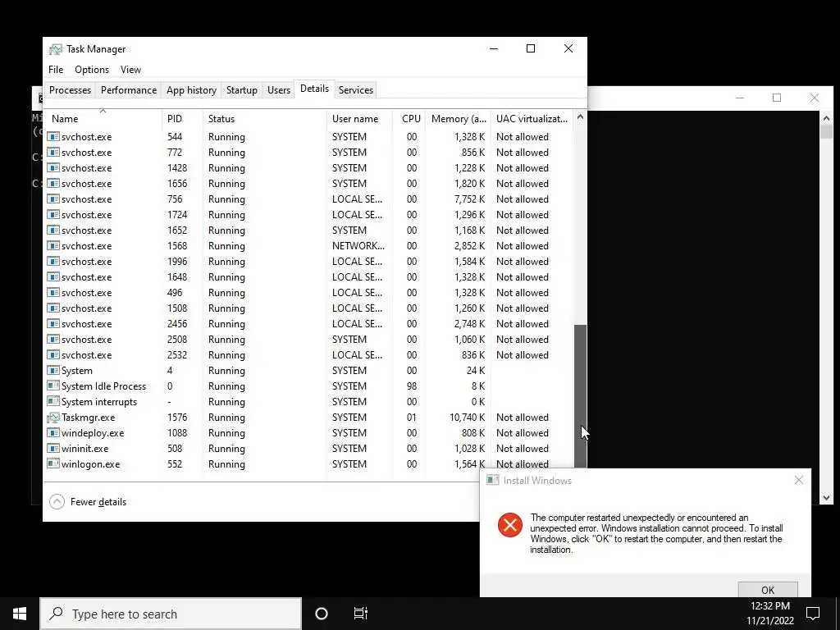Close the Install Windows error dialog
The width and height of the screenshot is (840, 630).
tap(799, 480)
